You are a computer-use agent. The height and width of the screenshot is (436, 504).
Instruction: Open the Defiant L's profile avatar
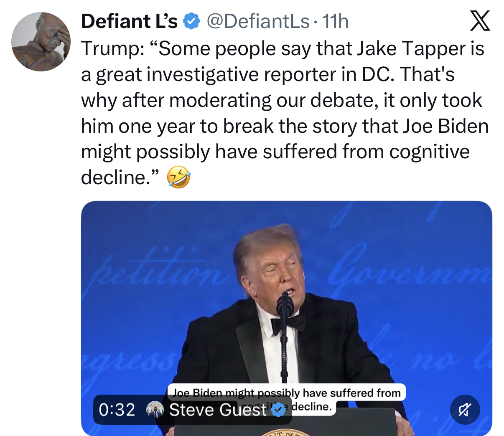[x=41, y=41]
